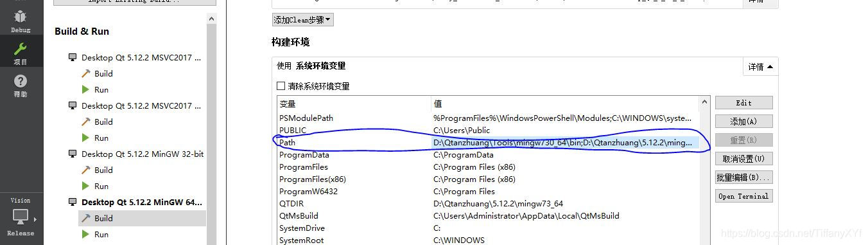The image size is (868, 245).
Task: Click environment table scrollbar up arrow
Action: [704, 102]
